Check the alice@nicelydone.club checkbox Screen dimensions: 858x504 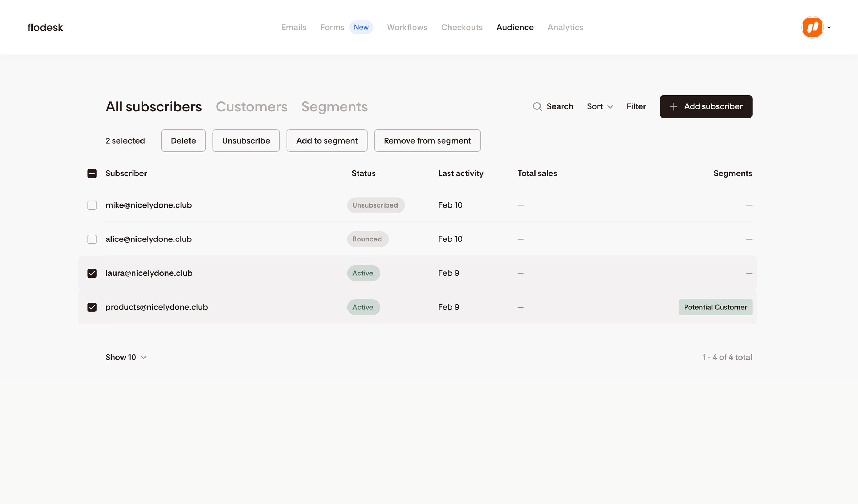pos(92,239)
